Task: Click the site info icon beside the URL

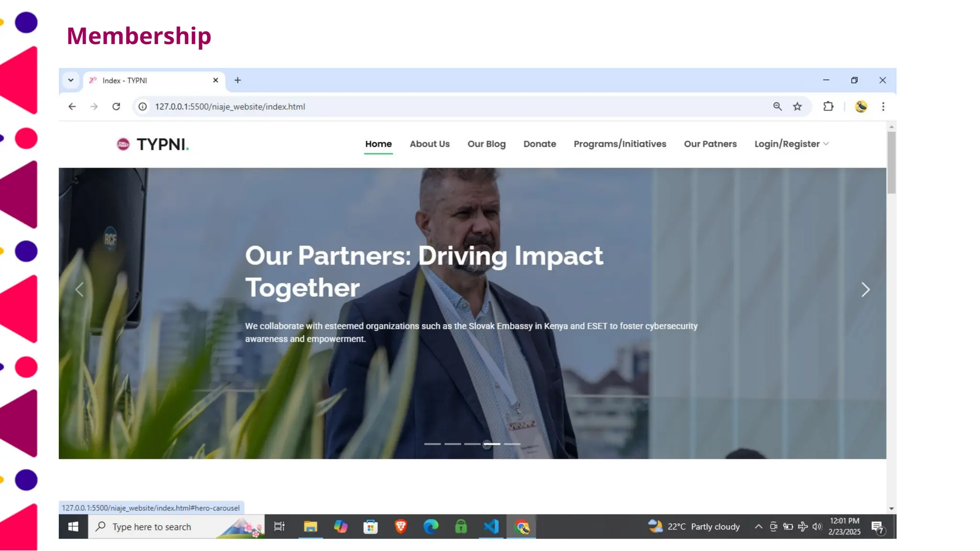Action: 143,107
